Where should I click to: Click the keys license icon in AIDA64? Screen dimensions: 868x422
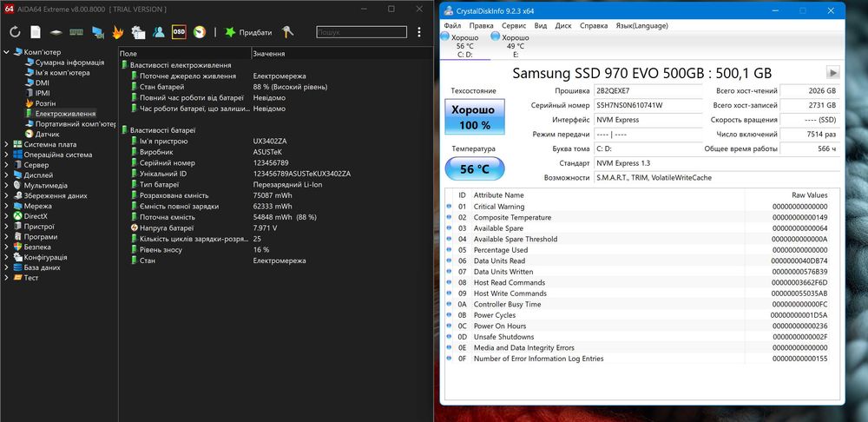[x=288, y=32]
